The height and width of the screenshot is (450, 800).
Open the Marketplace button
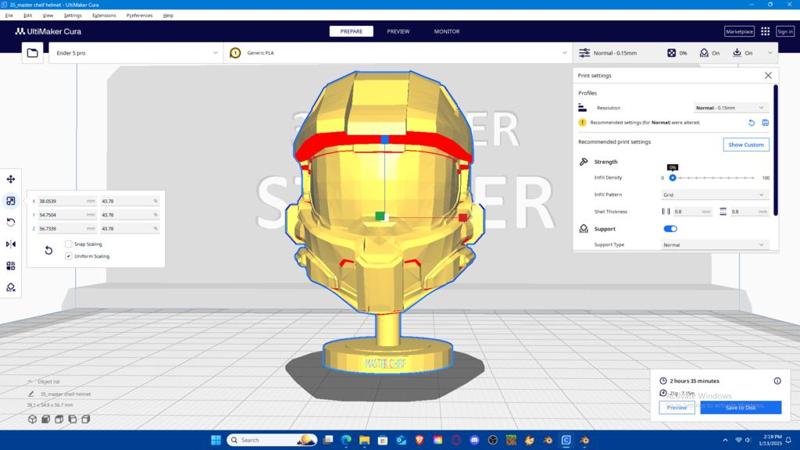[x=739, y=31]
